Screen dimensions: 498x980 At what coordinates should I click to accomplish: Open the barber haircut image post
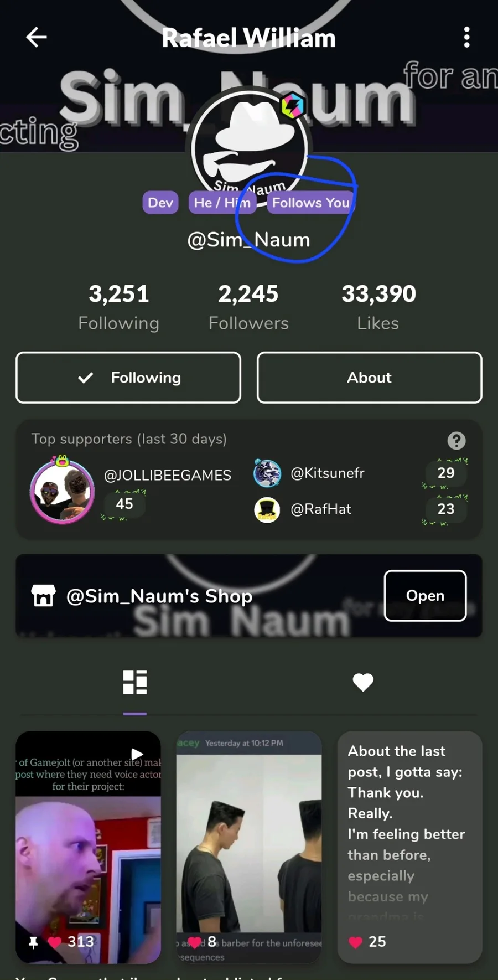pyautogui.click(x=249, y=847)
